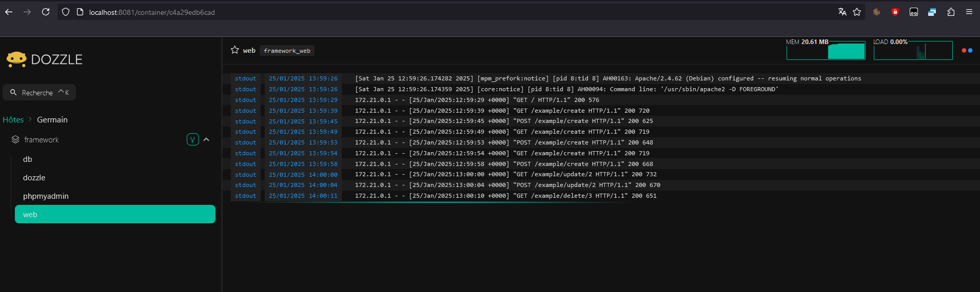The image size is (980, 292).
Task: Click the framework_web tag
Action: click(287, 51)
